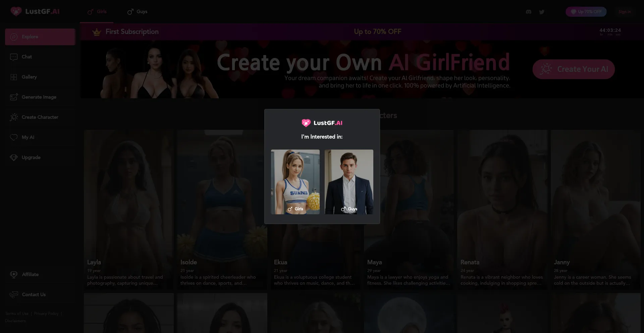
Task: Select the Girls option in dialog
Action: 295,182
